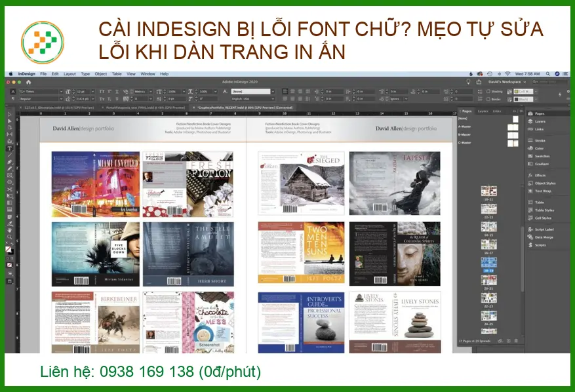The height and width of the screenshot is (392, 575).
Task: Open David's Workspace switcher dropdown
Action: pos(507,82)
